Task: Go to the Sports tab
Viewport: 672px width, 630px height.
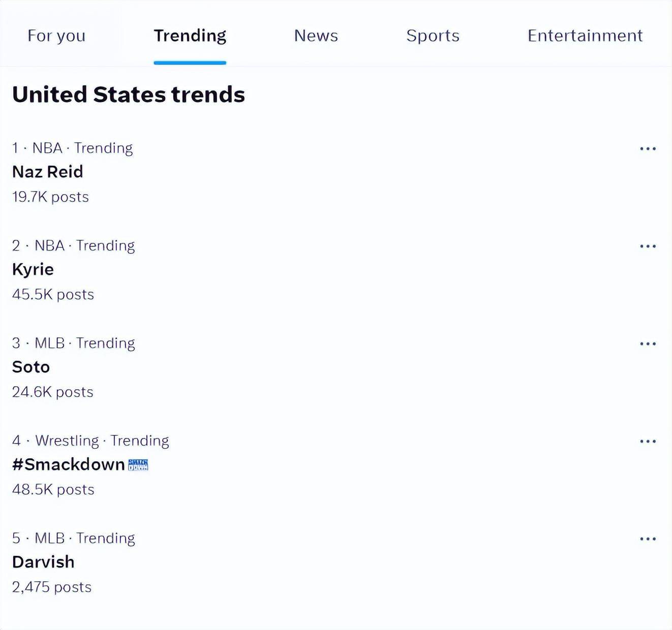Action: click(x=433, y=36)
